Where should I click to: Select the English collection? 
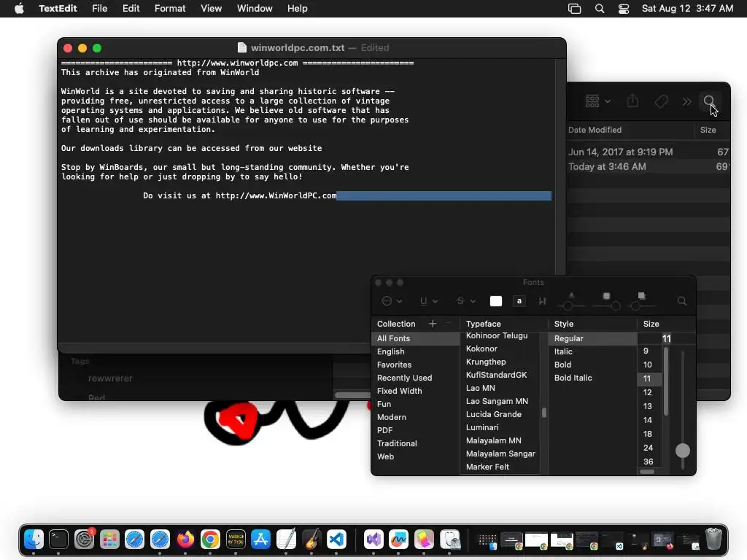tap(415, 351)
